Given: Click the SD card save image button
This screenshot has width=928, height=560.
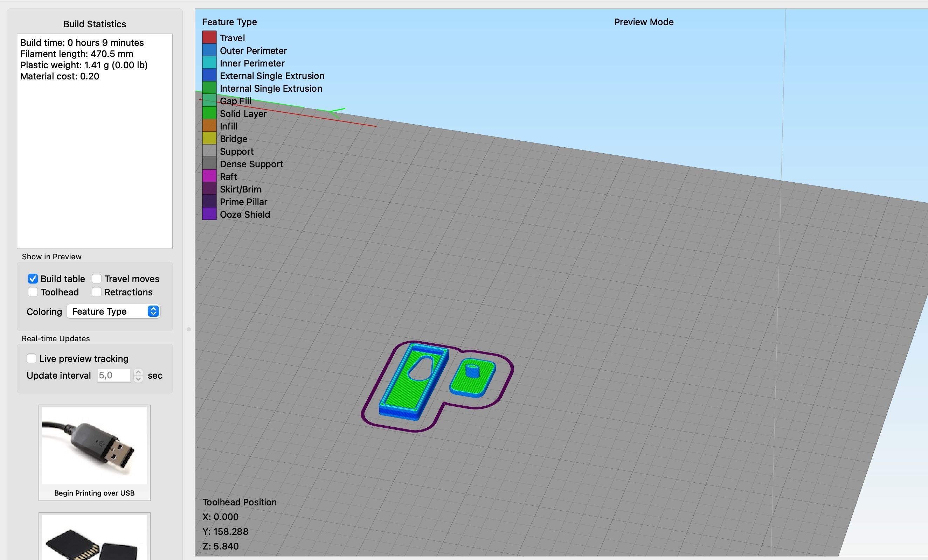Looking at the screenshot, I should pos(94,539).
